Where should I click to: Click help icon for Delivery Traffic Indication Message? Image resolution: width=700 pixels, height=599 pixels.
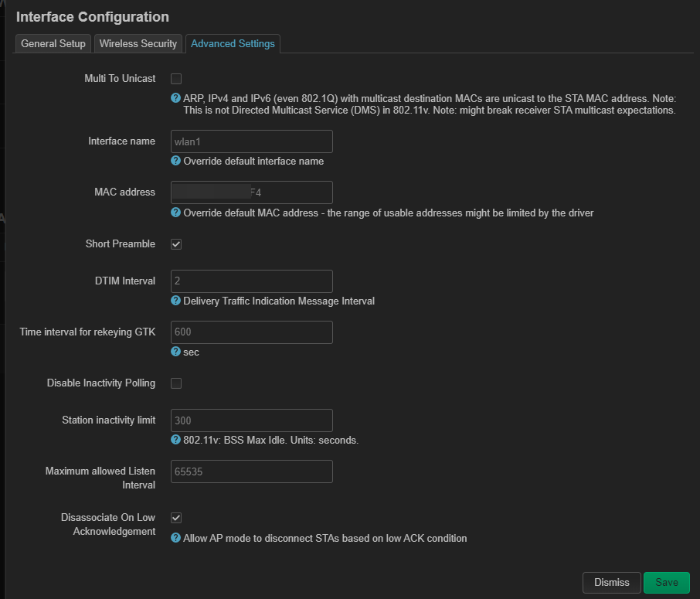176,301
